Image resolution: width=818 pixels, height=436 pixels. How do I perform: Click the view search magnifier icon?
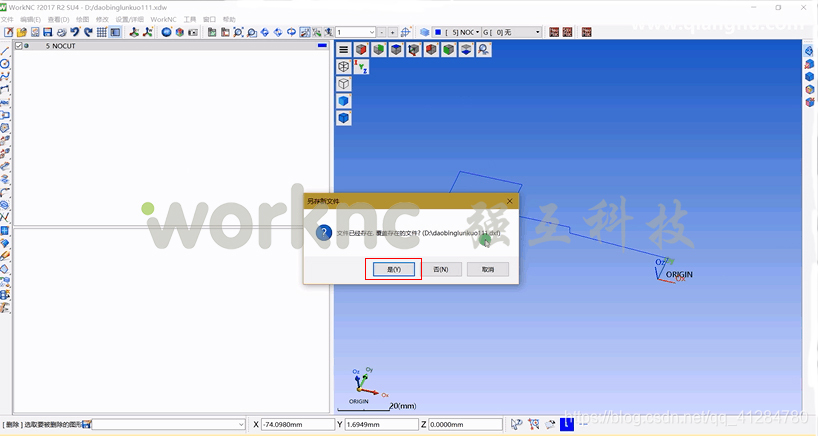tap(484, 50)
